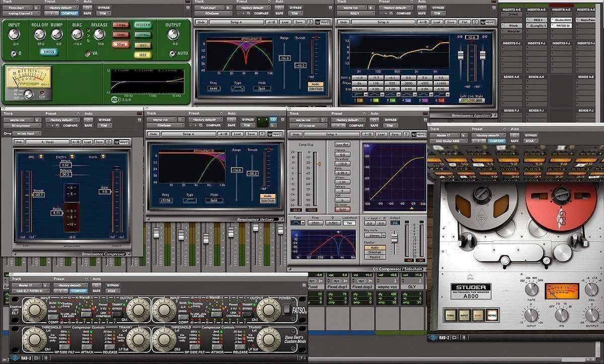Choose the 7.5ips tape speed
Viewport: 604px width, 364px height.
click(x=120, y=25)
